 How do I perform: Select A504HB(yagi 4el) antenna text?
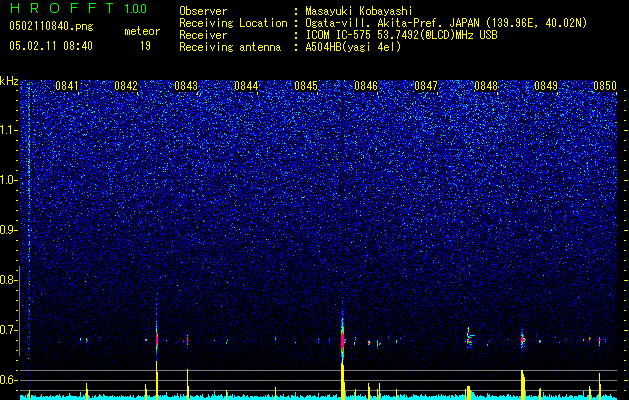tap(353, 47)
